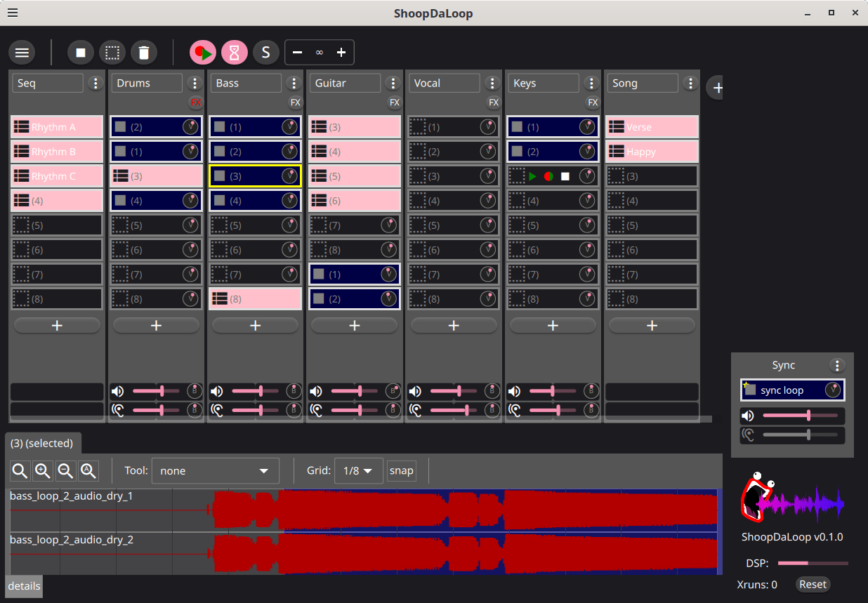Toggle grid snap in the waveform editor
Image resolution: width=868 pixels, height=603 pixels.
[x=402, y=471]
